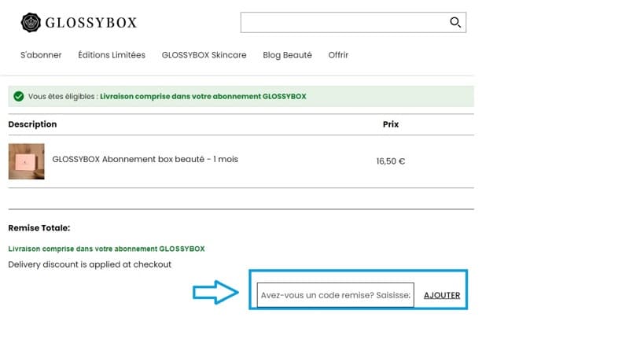Click into the discount code field
Viewport: 644px width, 362px height.
[335, 295]
